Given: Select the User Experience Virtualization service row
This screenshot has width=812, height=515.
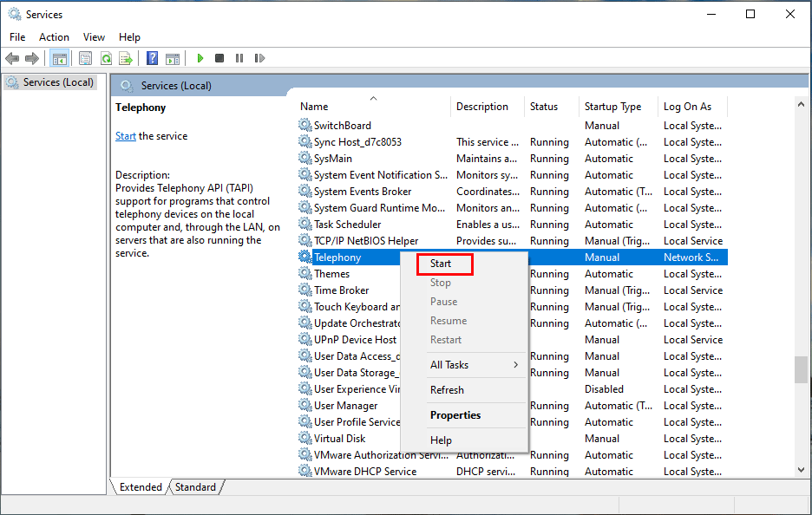Looking at the screenshot, I should pos(512,389).
